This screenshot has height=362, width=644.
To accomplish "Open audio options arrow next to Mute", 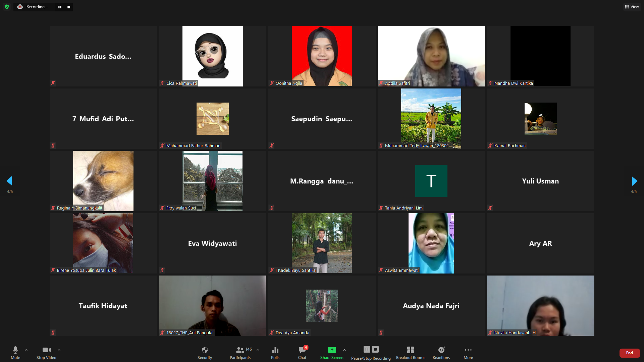I will click(x=26, y=350).
